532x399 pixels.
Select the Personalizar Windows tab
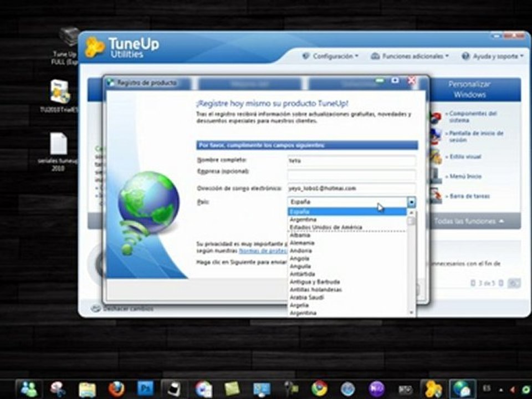469,89
